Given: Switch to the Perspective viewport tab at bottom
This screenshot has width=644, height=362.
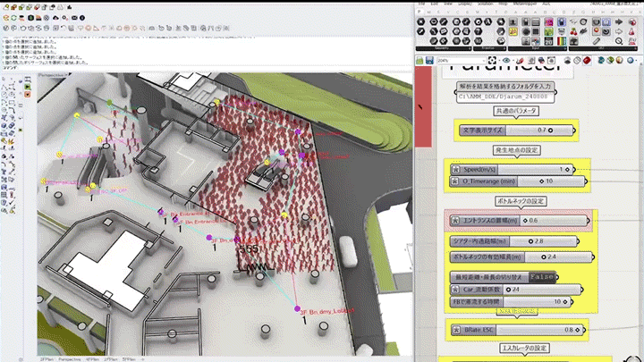Looking at the screenshot, I should coord(69,358).
